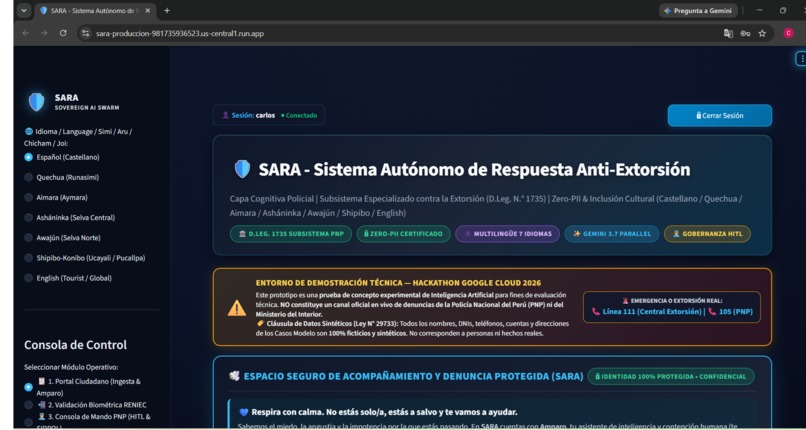
Task: Select Aimara (Aymara) language
Action: [56, 197]
